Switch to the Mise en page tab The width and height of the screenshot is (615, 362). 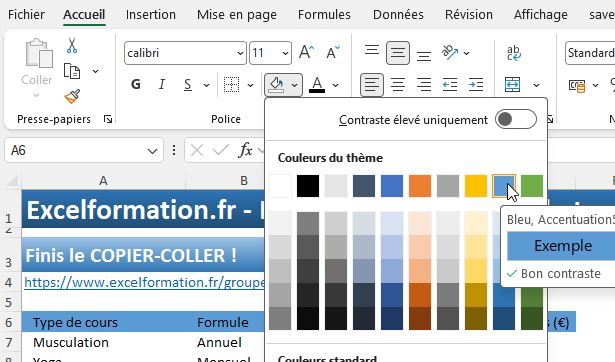[x=237, y=15]
